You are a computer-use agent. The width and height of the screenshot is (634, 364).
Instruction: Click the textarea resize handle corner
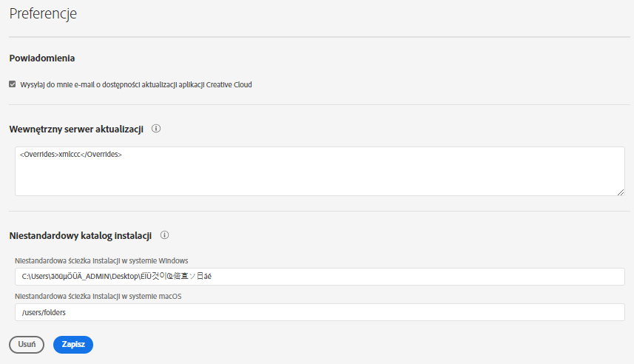(621, 192)
